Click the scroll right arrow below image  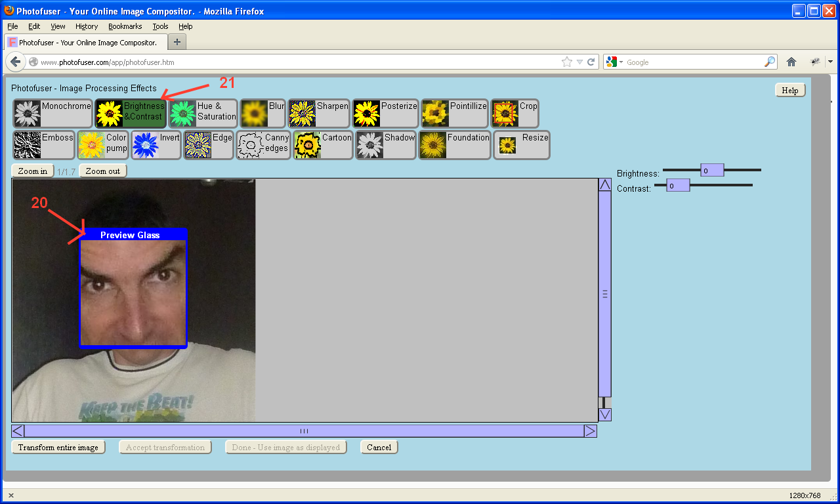click(590, 431)
